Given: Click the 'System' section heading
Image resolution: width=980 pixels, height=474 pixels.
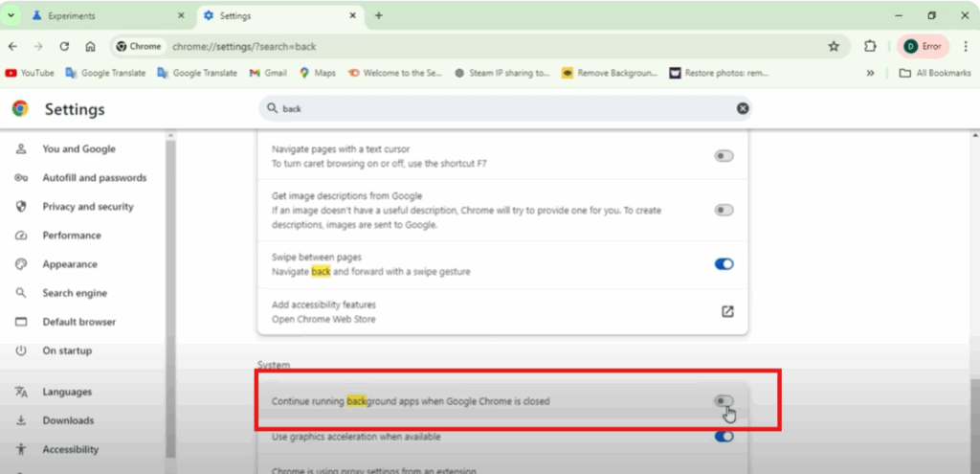Looking at the screenshot, I should pyautogui.click(x=274, y=365).
